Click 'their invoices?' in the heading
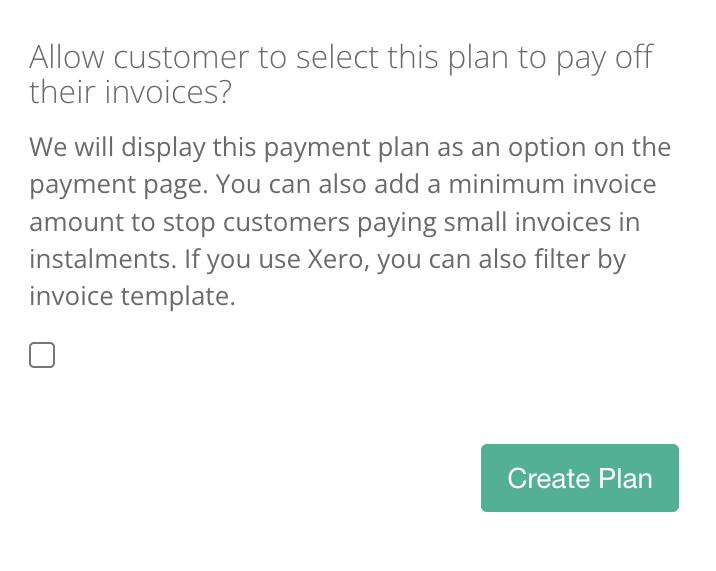This screenshot has width=716, height=571. 130,93
